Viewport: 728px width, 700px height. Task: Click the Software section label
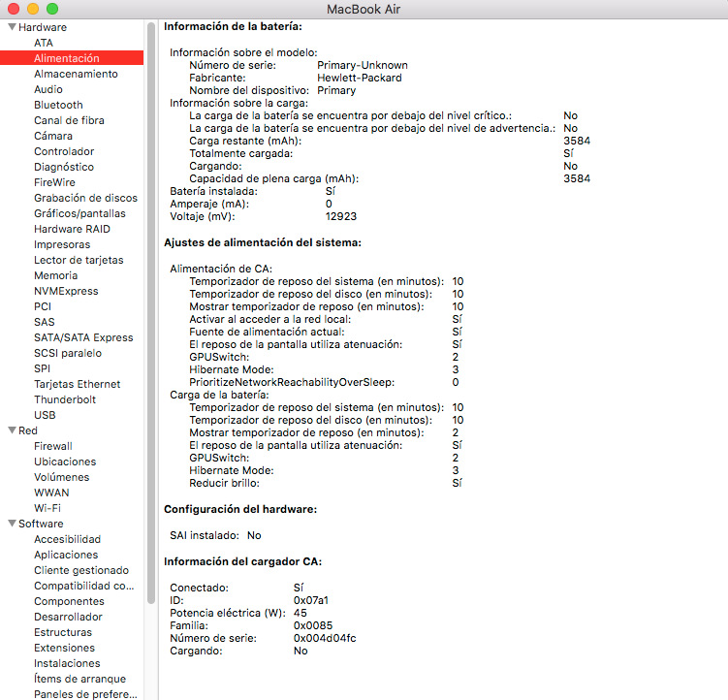pyautogui.click(x=41, y=524)
